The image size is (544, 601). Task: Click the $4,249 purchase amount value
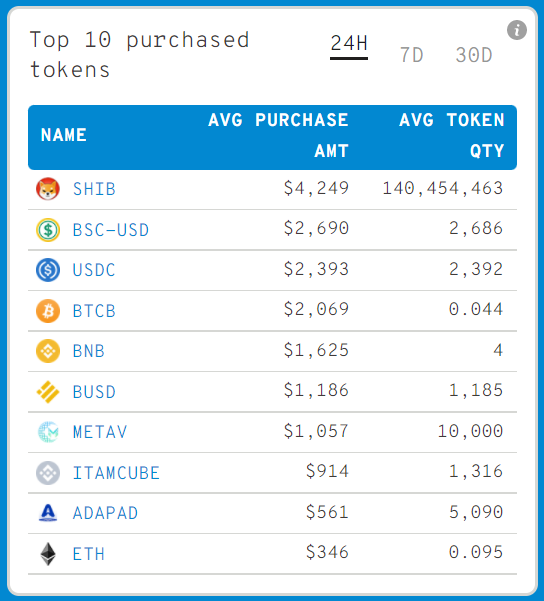pos(316,188)
